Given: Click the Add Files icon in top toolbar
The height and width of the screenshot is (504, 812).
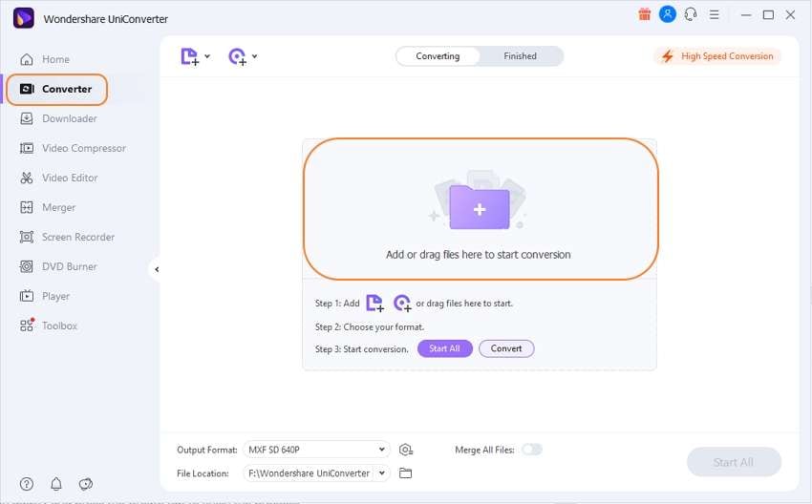Looking at the screenshot, I should pyautogui.click(x=189, y=56).
